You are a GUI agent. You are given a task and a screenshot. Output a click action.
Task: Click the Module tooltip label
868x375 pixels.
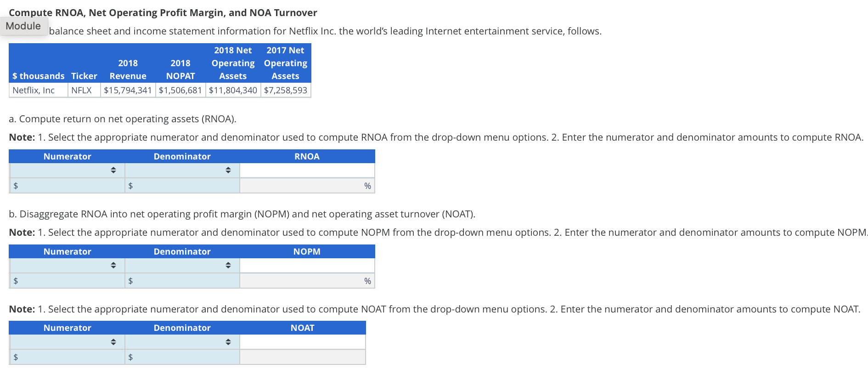23,26
